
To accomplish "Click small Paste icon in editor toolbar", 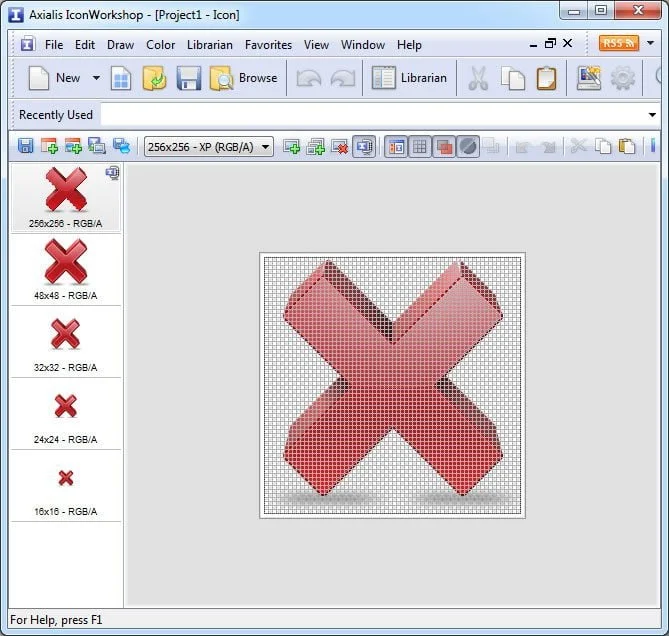I will [x=627, y=146].
